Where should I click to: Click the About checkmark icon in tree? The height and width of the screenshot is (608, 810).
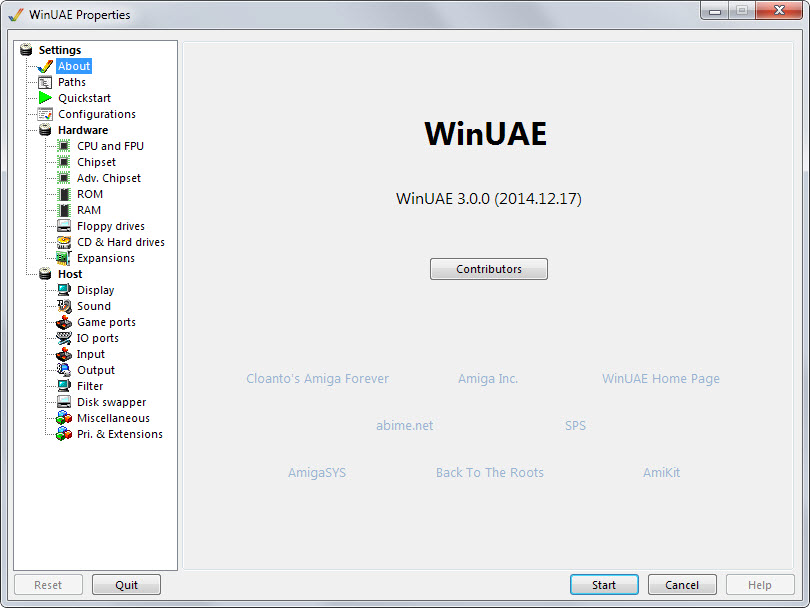(x=45, y=66)
